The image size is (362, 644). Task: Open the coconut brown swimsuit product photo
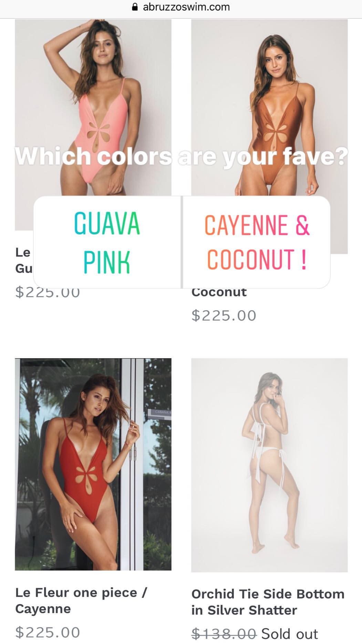(269, 108)
